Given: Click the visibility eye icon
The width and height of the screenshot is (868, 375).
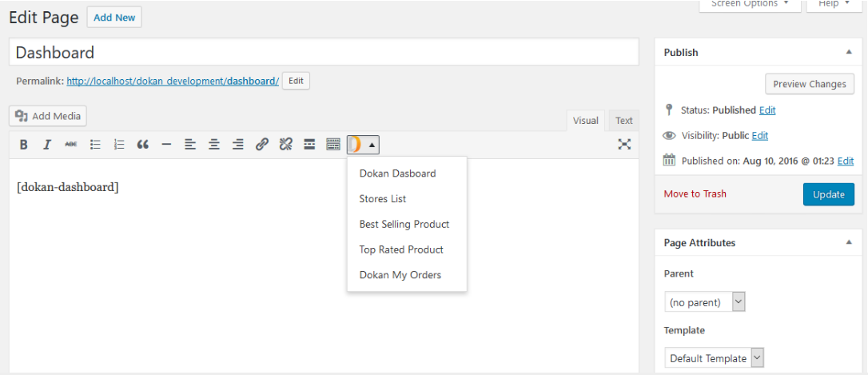Looking at the screenshot, I should click(669, 136).
